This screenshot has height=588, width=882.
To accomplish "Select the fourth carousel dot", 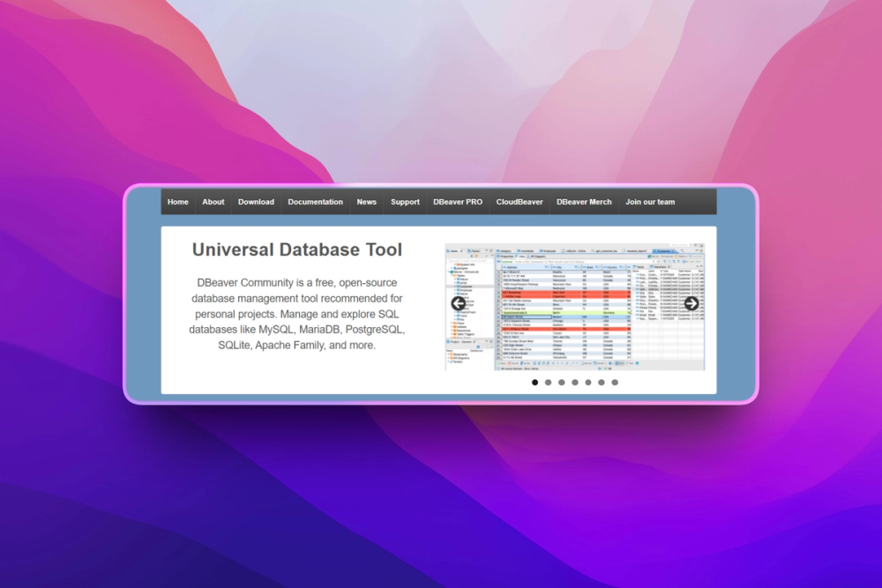I will 575,383.
